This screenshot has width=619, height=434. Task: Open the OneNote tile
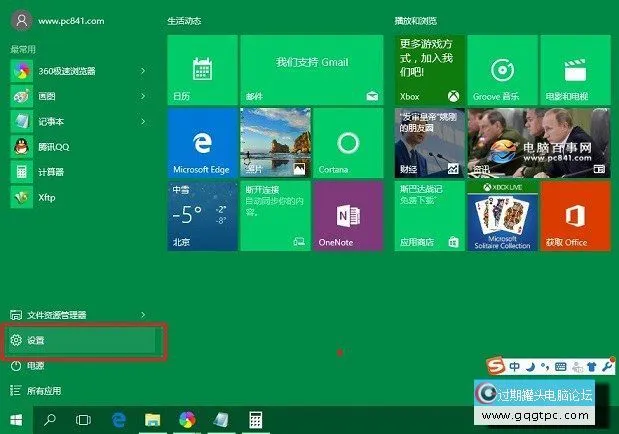[348, 215]
